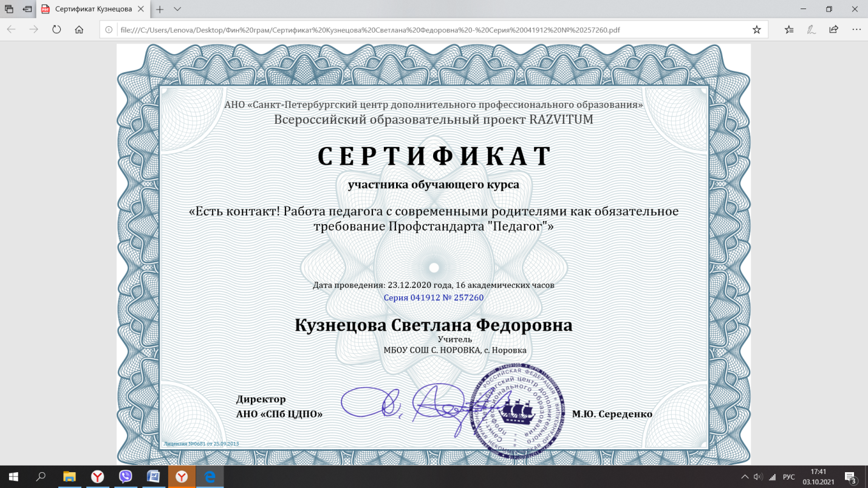
Task: Open File Explorer from the taskbar
Action: click(69, 477)
